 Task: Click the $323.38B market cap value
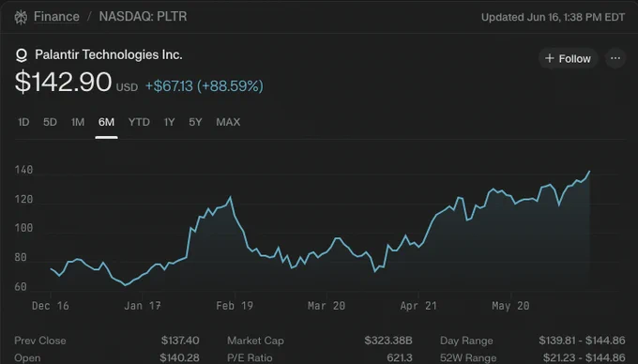click(388, 341)
